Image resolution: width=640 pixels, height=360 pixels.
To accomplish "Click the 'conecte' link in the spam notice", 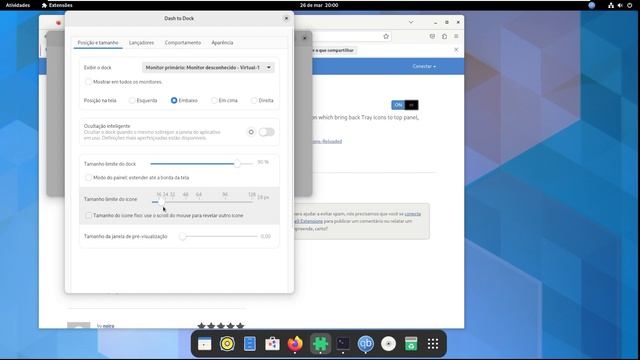I will (413, 214).
